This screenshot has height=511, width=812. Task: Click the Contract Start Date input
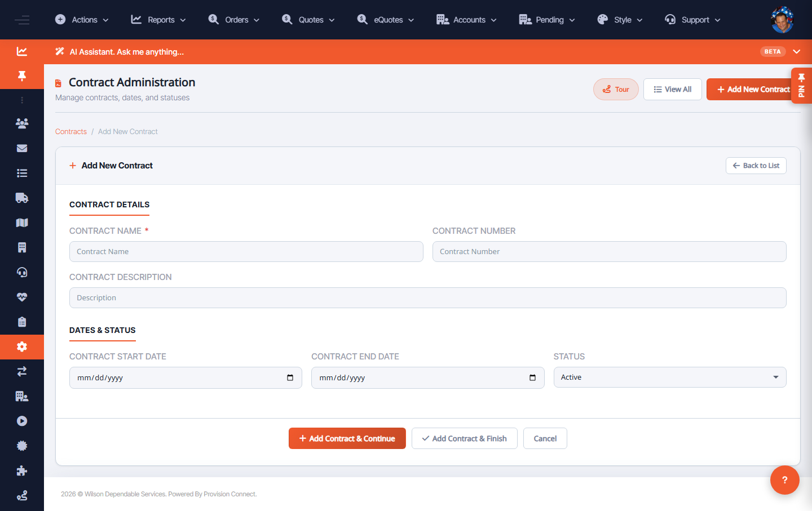pyautogui.click(x=186, y=377)
